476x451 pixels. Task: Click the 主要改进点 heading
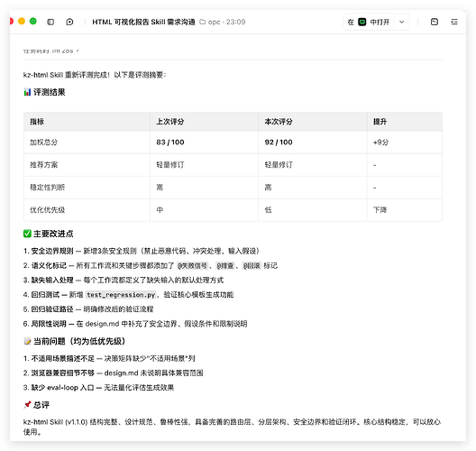(x=53, y=234)
